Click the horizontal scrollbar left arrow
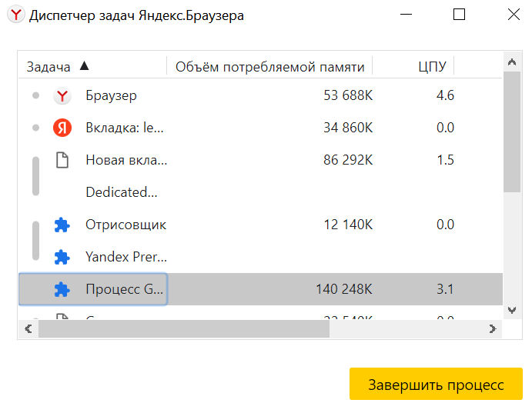This screenshot has width=532, height=413. 28,328
